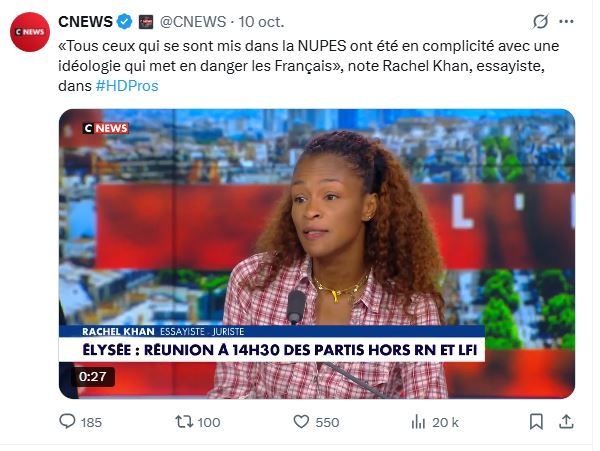Click the Grok slashed-circle icon
Image resolution: width=600 pixels, height=451 pixels.
coord(541,21)
